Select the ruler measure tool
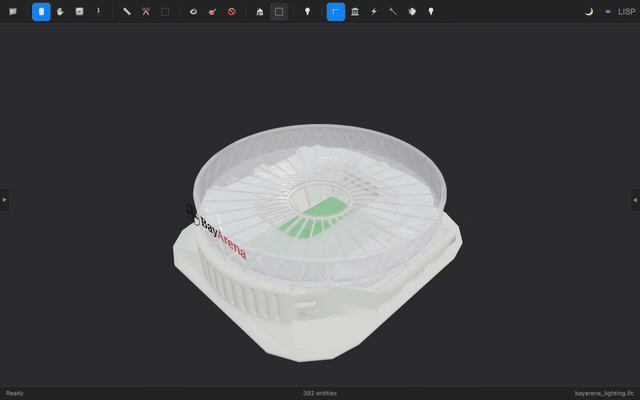This screenshot has width=640, height=400. coord(127,11)
